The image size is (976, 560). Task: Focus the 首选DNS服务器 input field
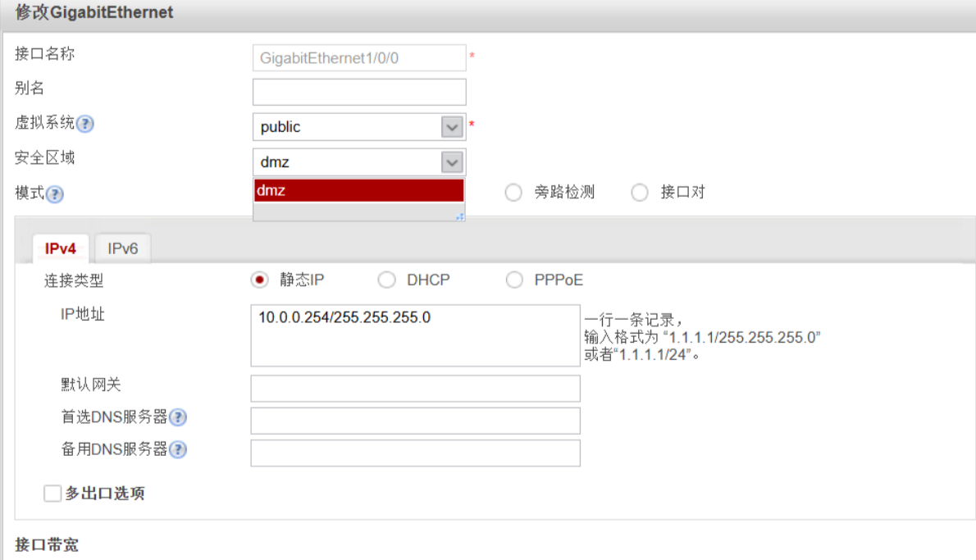click(x=415, y=421)
